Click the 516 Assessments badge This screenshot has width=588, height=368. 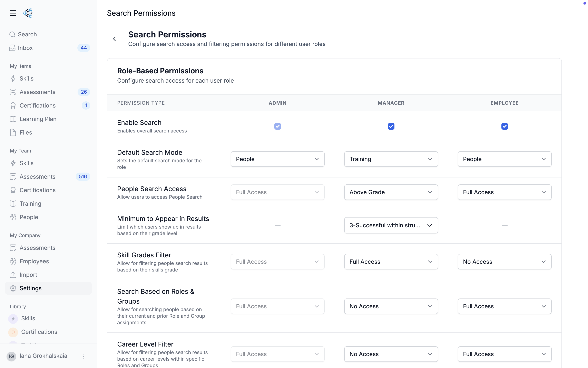click(83, 176)
